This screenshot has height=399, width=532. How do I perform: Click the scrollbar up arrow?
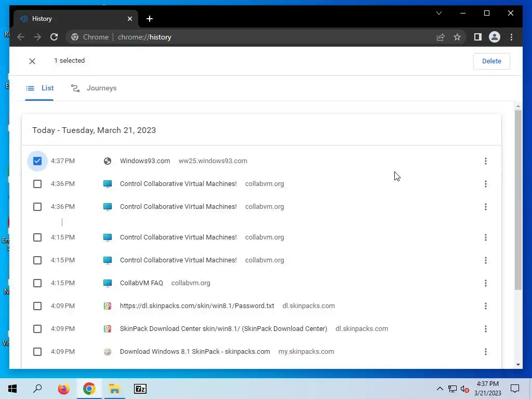518,106
